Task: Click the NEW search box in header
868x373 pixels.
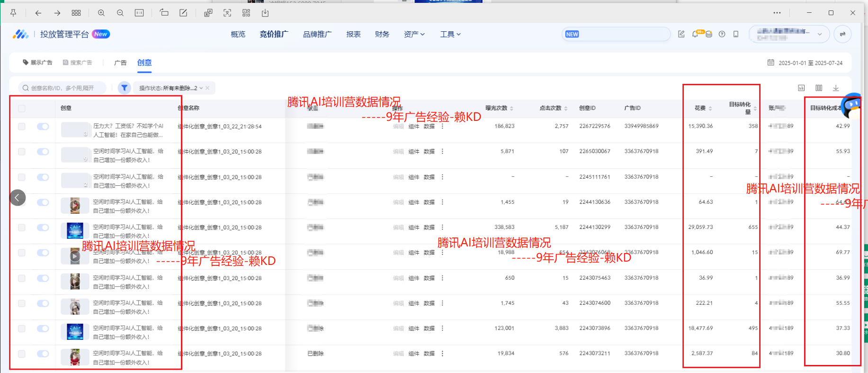Action: pos(616,34)
